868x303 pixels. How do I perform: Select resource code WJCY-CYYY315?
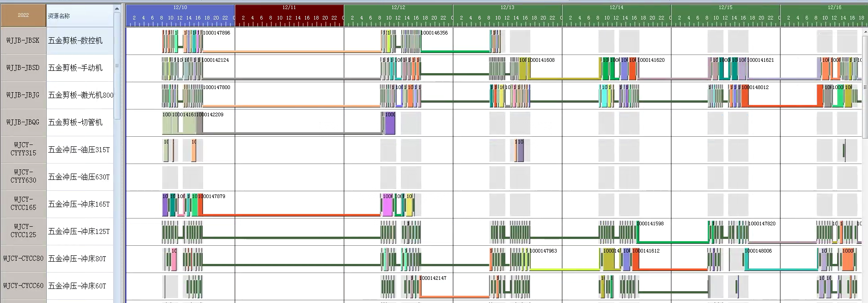coord(23,149)
